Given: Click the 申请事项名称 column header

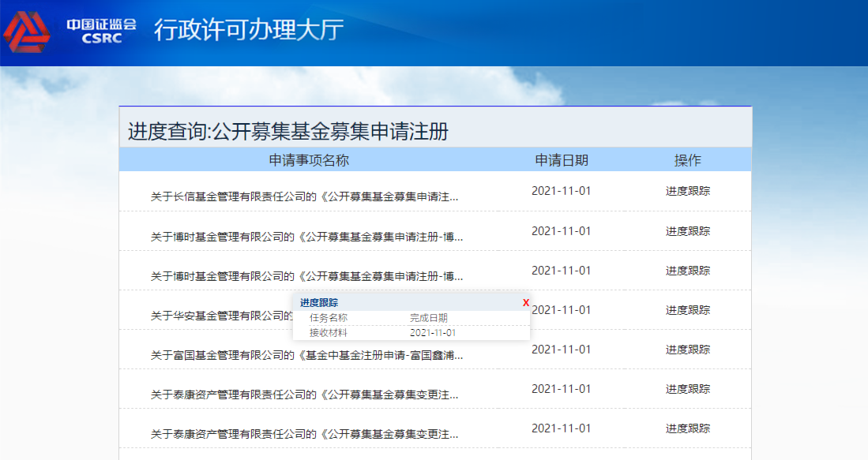Looking at the screenshot, I should click(309, 160).
